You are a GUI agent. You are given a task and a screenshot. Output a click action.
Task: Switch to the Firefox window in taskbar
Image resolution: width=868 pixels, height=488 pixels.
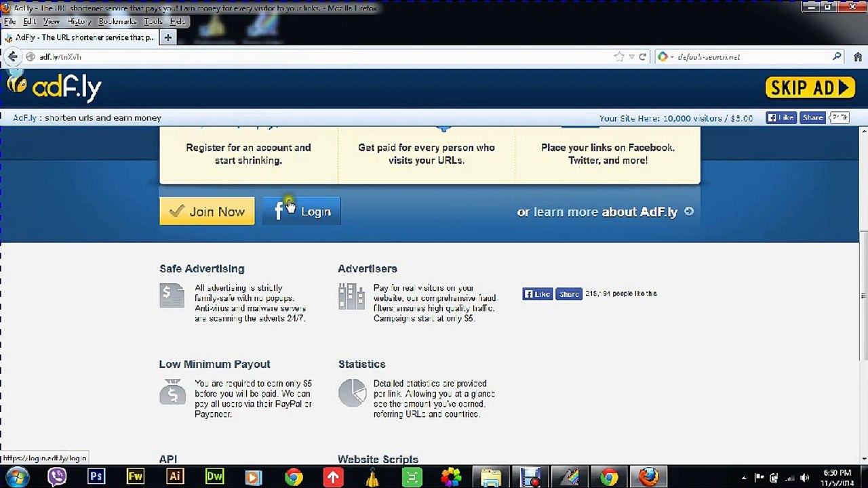648,477
